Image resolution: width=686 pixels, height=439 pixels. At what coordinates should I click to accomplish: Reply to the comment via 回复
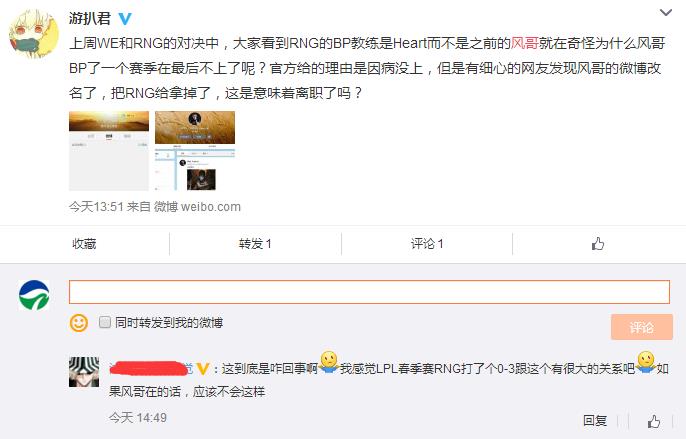click(595, 421)
